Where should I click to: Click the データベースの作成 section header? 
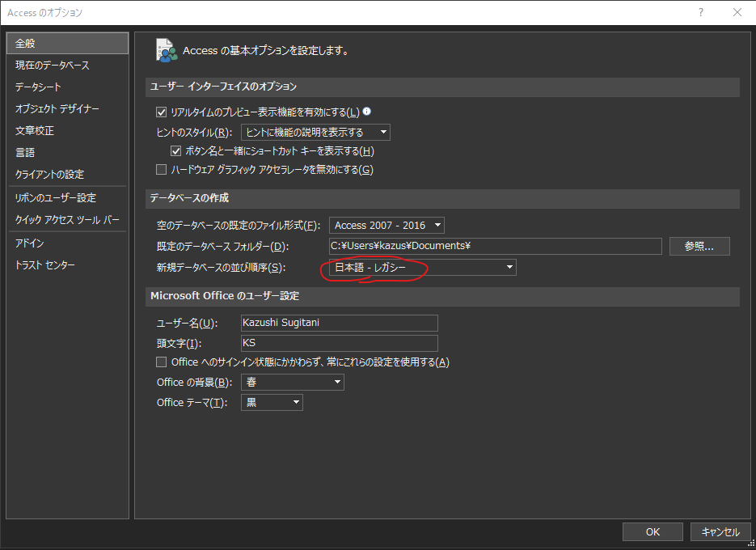pos(442,198)
